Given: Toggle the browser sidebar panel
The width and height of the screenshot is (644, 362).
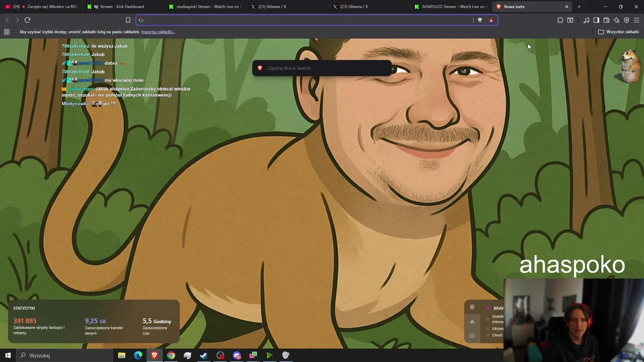Looking at the screenshot, I should pos(596,20).
